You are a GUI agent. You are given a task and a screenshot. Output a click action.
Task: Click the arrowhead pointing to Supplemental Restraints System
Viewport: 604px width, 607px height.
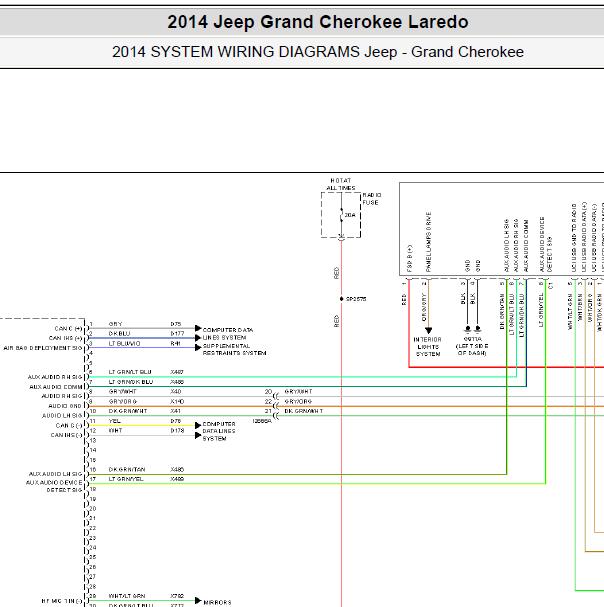pyautogui.click(x=198, y=348)
